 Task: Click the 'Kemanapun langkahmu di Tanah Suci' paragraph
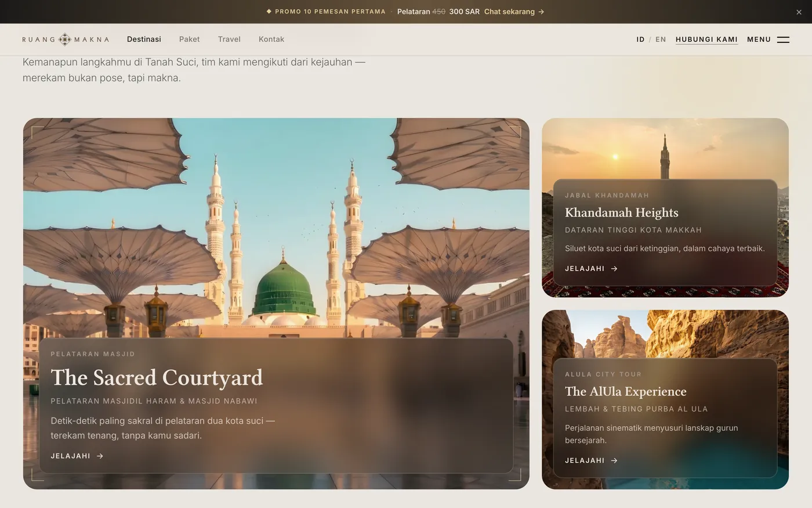(194, 70)
